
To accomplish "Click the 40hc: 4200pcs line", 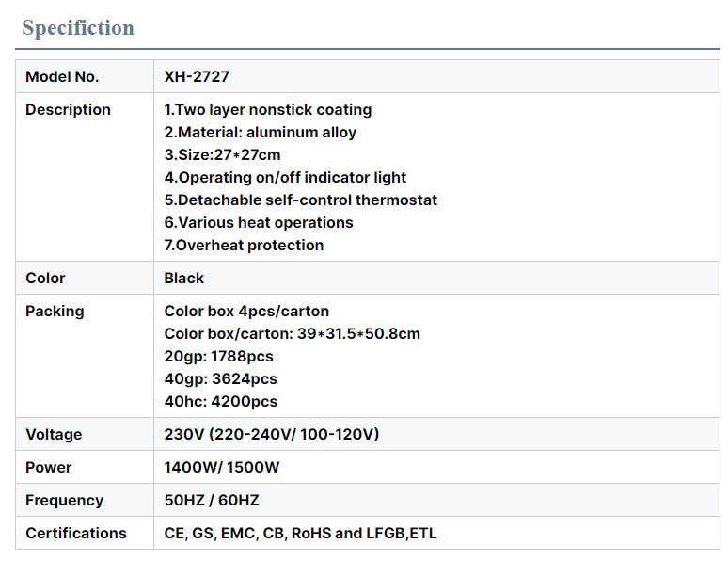I will tap(221, 402).
